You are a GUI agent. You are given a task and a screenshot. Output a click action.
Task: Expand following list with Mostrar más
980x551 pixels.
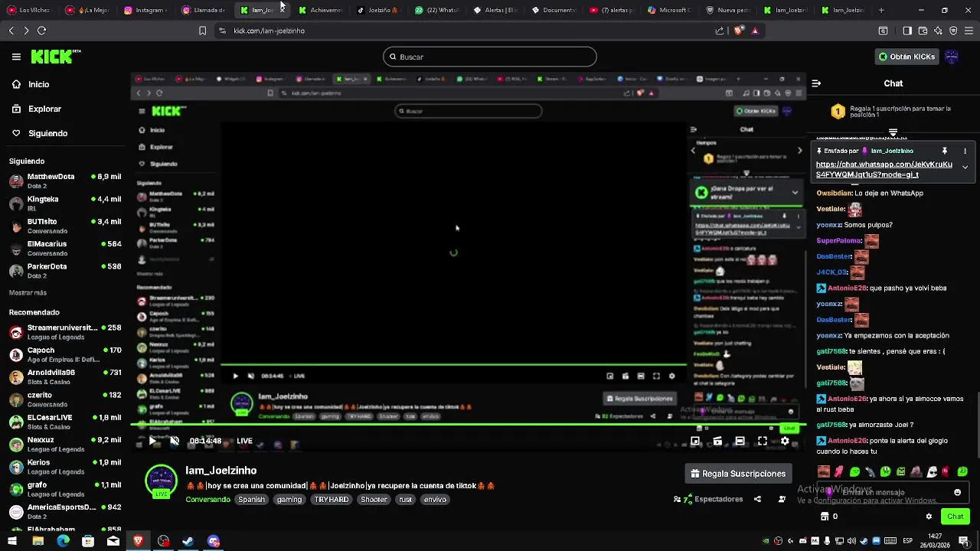28,292
